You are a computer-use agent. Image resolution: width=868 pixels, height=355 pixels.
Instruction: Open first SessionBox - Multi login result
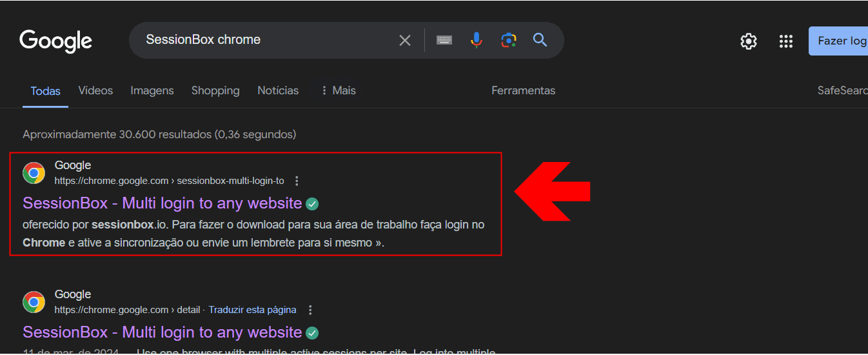(163, 203)
